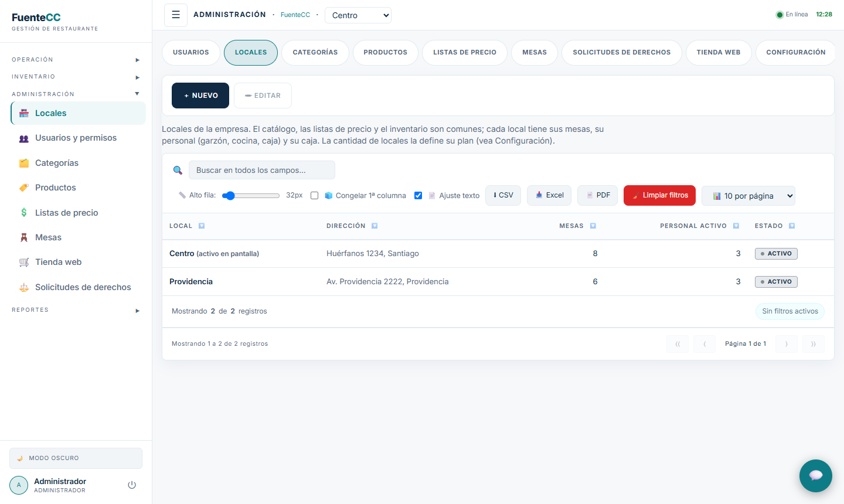Click the PERSONAL ACTIVO column filter icon
The height and width of the screenshot is (504, 844).
[736, 226]
